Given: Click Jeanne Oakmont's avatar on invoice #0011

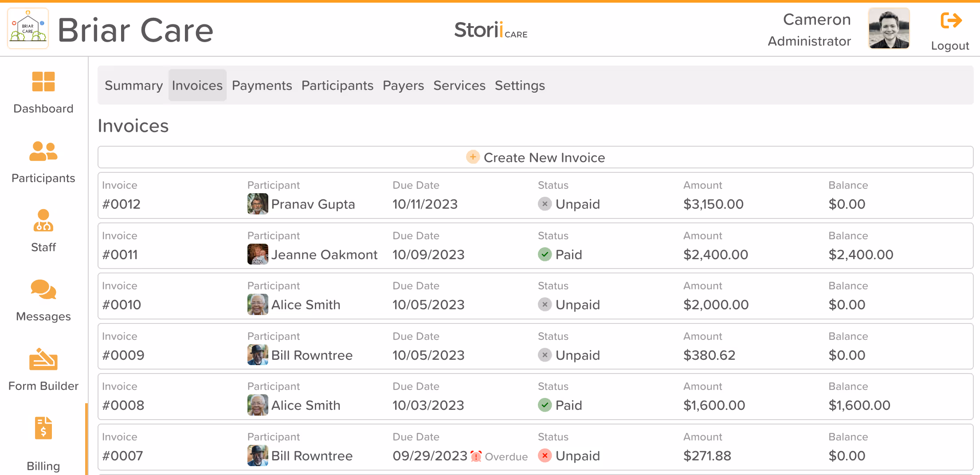Looking at the screenshot, I should point(258,254).
